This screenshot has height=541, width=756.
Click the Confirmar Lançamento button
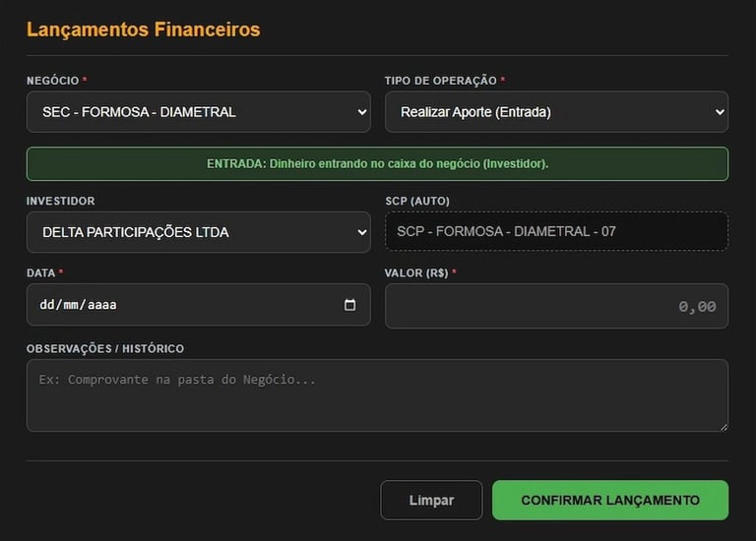[x=610, y=500]
